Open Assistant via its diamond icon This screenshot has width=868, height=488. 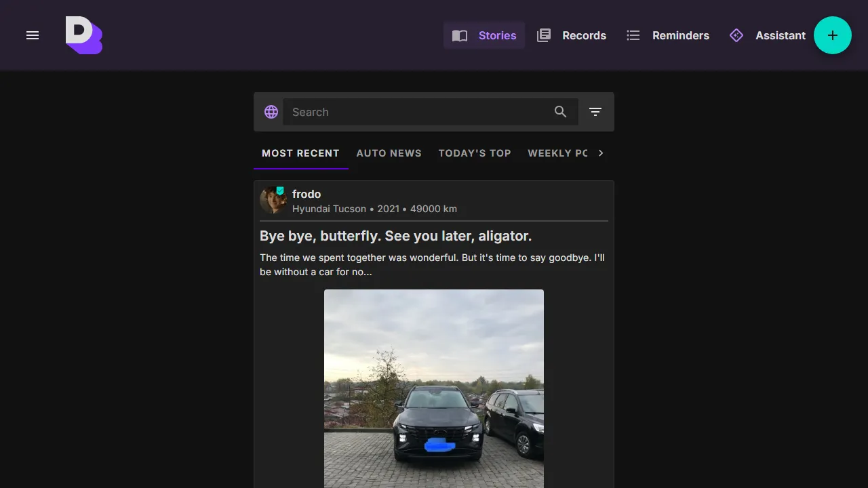click(736, 35)
